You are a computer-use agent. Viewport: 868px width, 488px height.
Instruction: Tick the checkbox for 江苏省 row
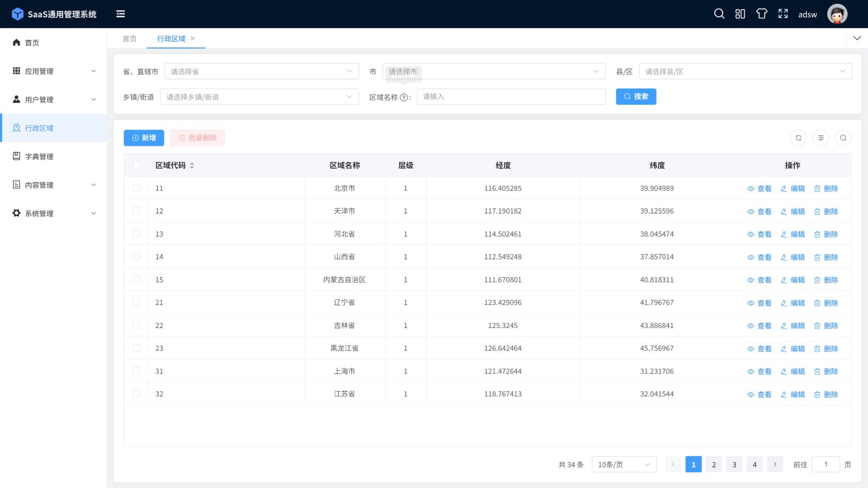click(137, 394)
